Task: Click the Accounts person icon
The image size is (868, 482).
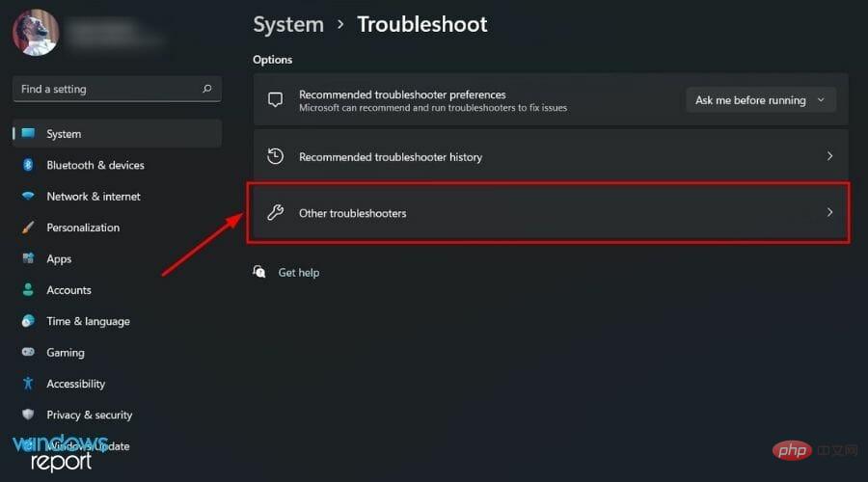Action: (28, 290)
